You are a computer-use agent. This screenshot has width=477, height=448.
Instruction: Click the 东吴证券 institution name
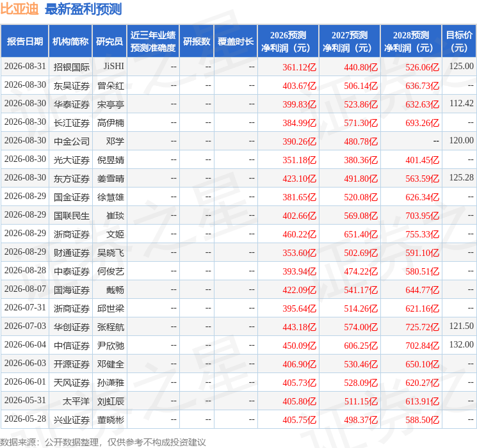72,86
